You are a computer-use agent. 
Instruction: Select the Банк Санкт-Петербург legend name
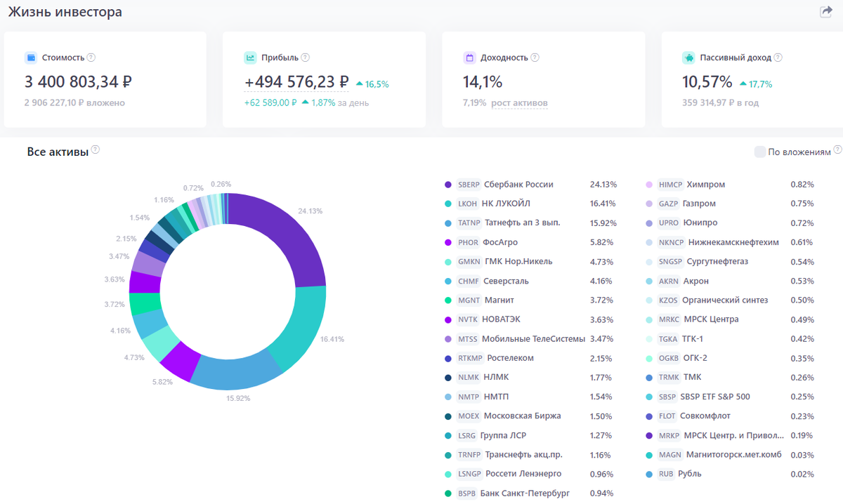tap(525, 493)
